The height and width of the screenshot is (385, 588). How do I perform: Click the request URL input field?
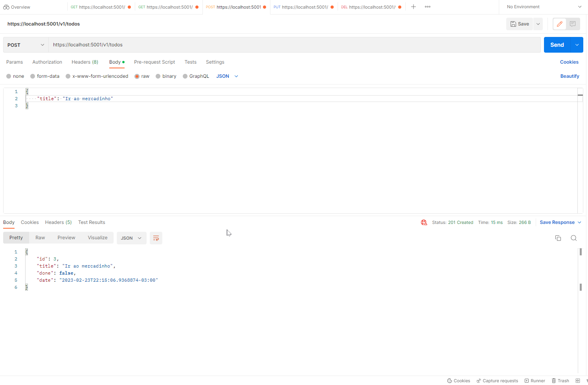pyautogui.click(x=294, y=45)
